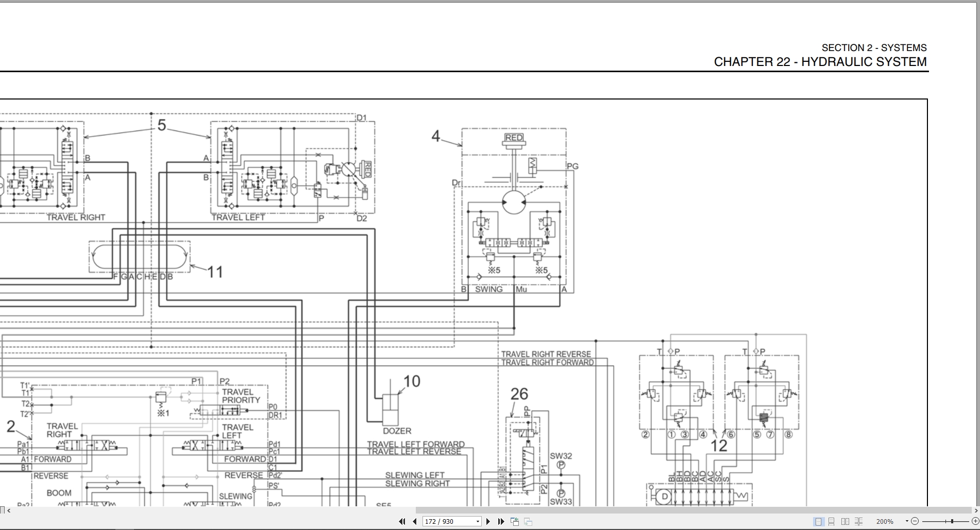Viewport: 980px width, 530px height.
Task: Click the next view navigation icon
Action: (x=528, y=521)
